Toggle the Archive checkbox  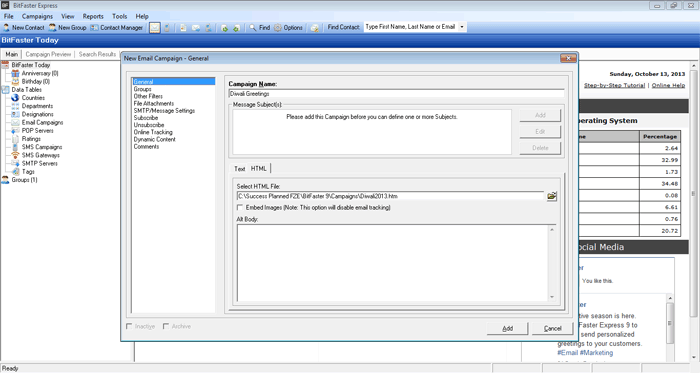[166, 327]
